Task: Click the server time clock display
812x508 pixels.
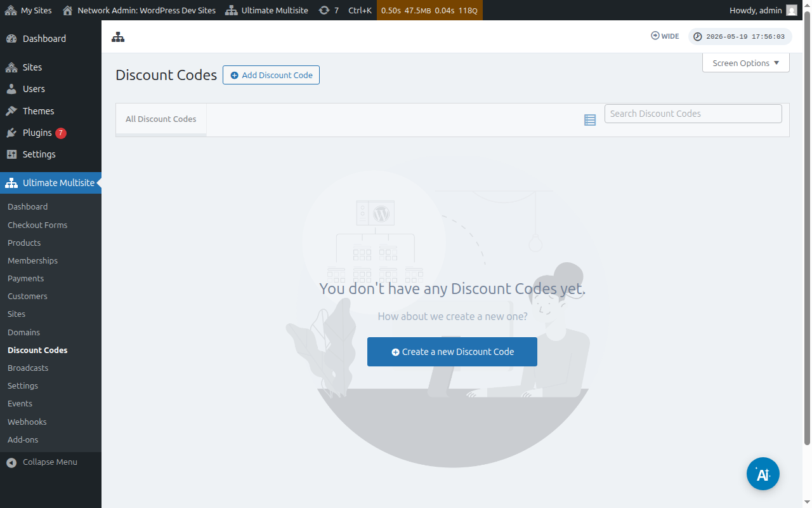Action: 740,37
